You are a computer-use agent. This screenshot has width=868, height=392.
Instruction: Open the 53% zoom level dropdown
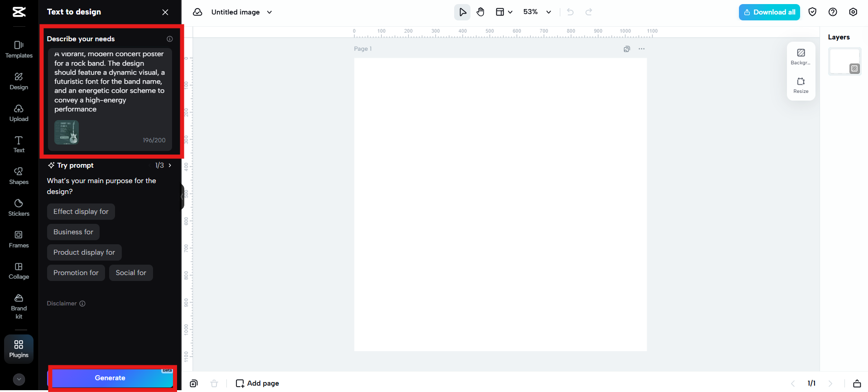537,12
